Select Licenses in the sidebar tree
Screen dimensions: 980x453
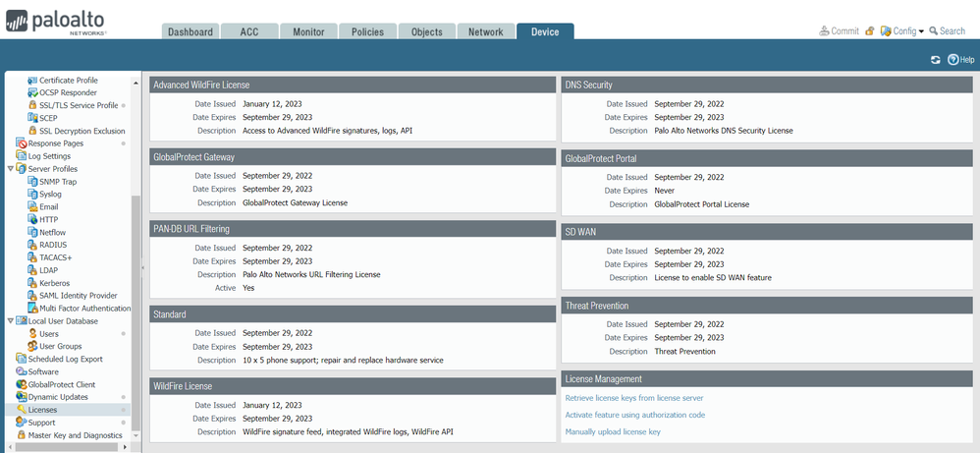[42, 410]
